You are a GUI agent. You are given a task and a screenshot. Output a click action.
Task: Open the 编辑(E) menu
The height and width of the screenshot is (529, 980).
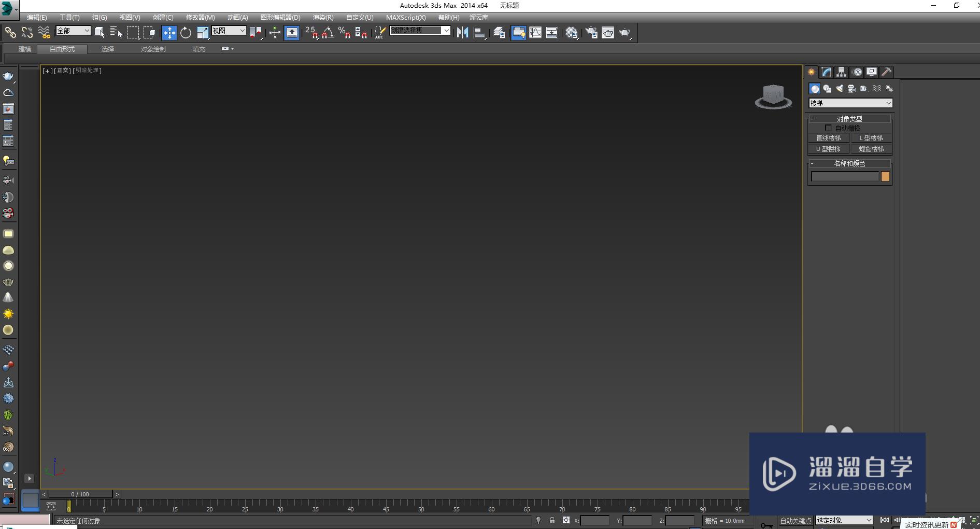point(37,18)
